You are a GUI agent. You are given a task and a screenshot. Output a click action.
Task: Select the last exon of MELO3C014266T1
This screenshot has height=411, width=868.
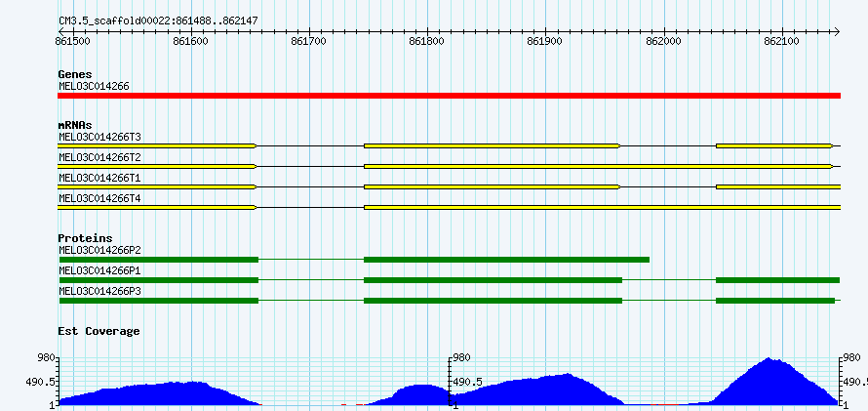point(778,186)
